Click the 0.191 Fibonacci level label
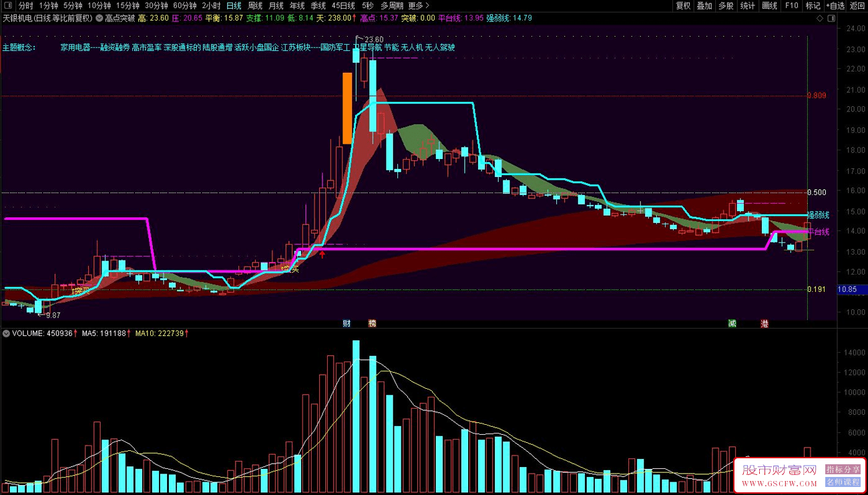 tap(817, 289)
